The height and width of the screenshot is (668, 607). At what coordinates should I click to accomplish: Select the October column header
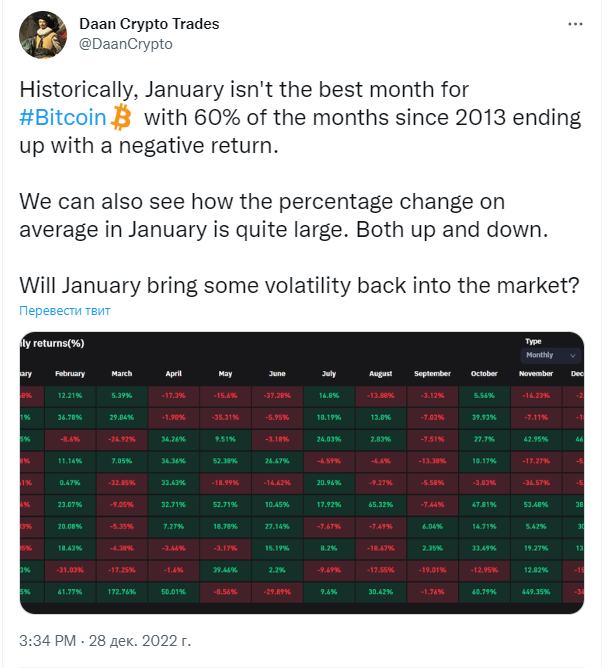tap(484, 374)
